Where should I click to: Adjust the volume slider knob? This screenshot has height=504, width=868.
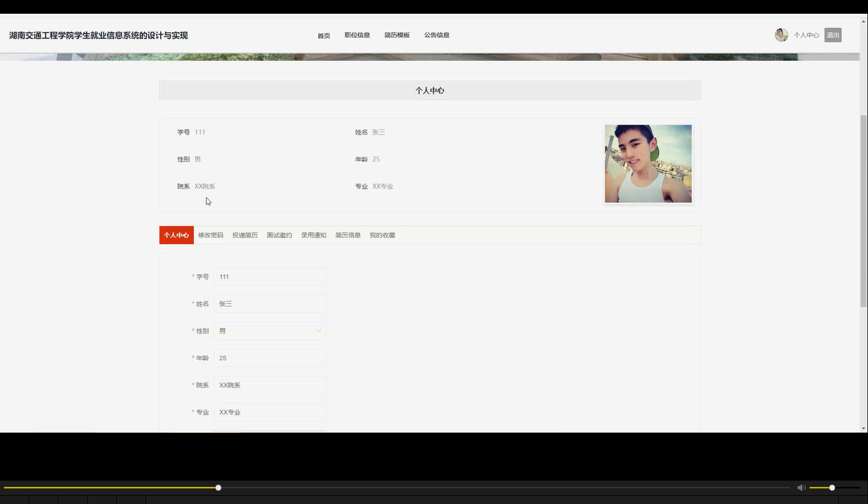[832, 487]
